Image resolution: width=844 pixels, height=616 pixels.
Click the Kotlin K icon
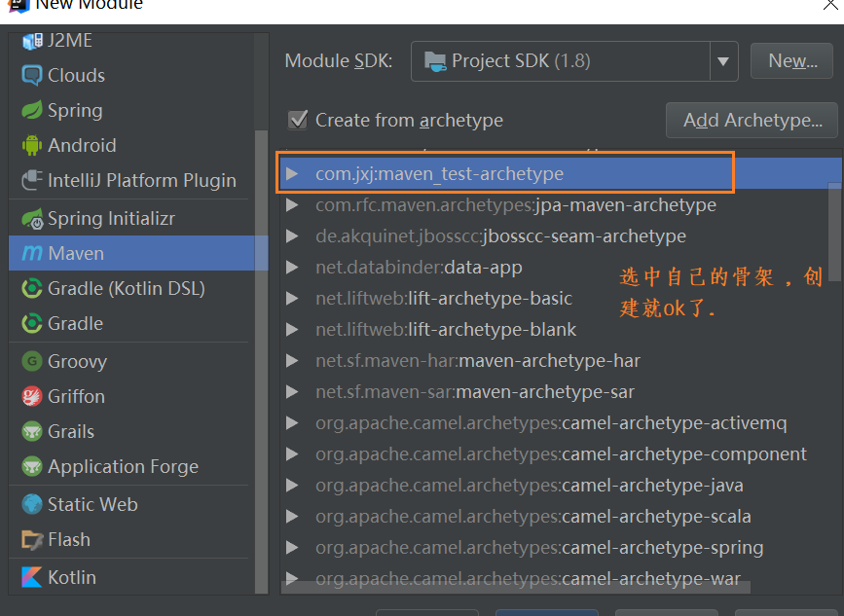(32, 577)
